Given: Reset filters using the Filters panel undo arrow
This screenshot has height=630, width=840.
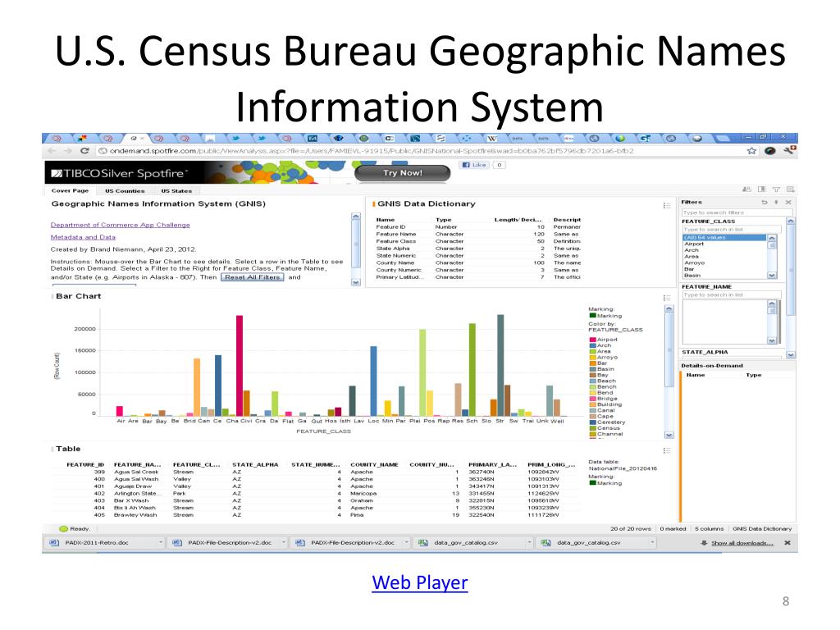Looking at the screenshot, I should 765,203.
